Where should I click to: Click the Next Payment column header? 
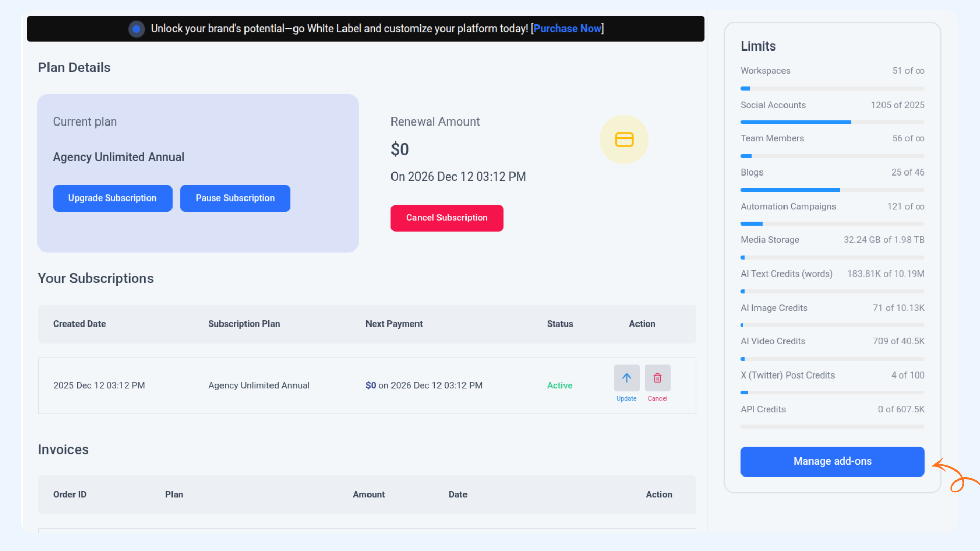tap(394, 324)
